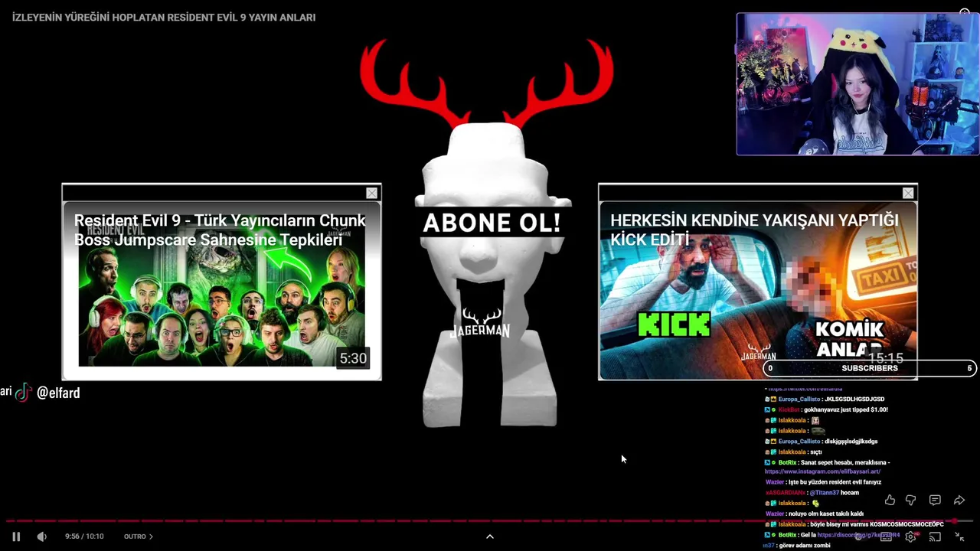This screenshot has width=980, height=551.
Task: Open the comments panel icon
Action: point(935,500)
